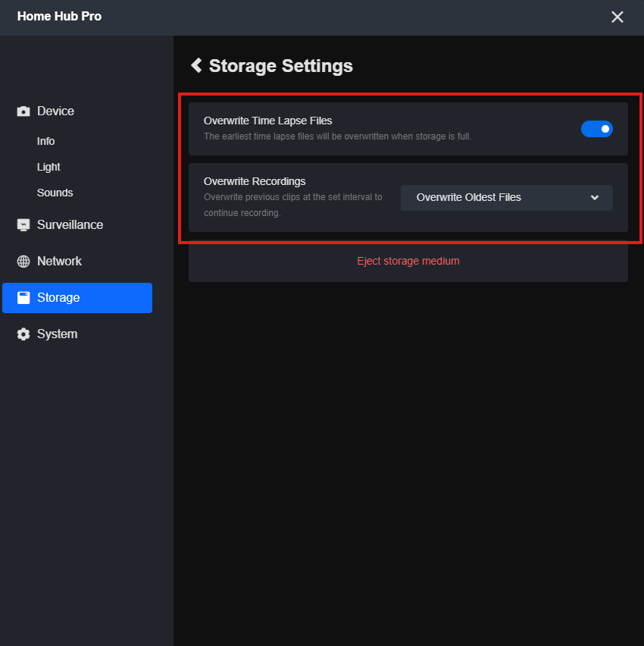Click the Storage disk icon in sidebar
This screenshot has height=646, width=644.
point(23,298)
